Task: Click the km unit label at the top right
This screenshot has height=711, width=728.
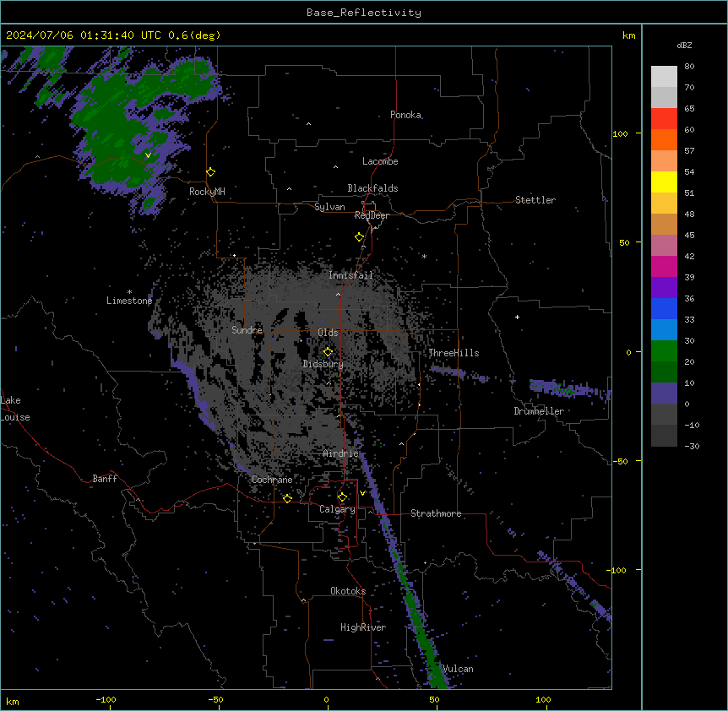Action: [629, 35]
